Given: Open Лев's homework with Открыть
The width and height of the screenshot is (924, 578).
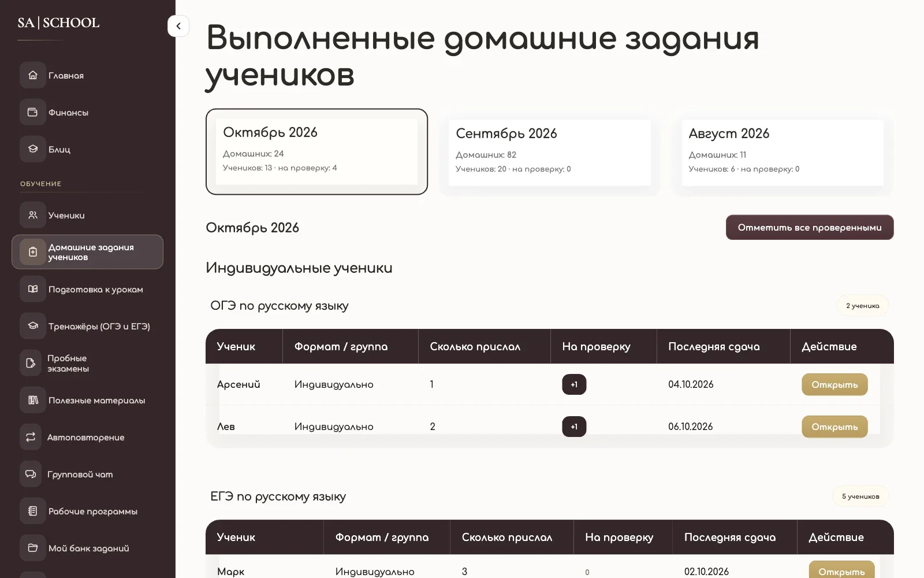Looking at the screenshot, I should pyautogui.click(x=834, y=427).
